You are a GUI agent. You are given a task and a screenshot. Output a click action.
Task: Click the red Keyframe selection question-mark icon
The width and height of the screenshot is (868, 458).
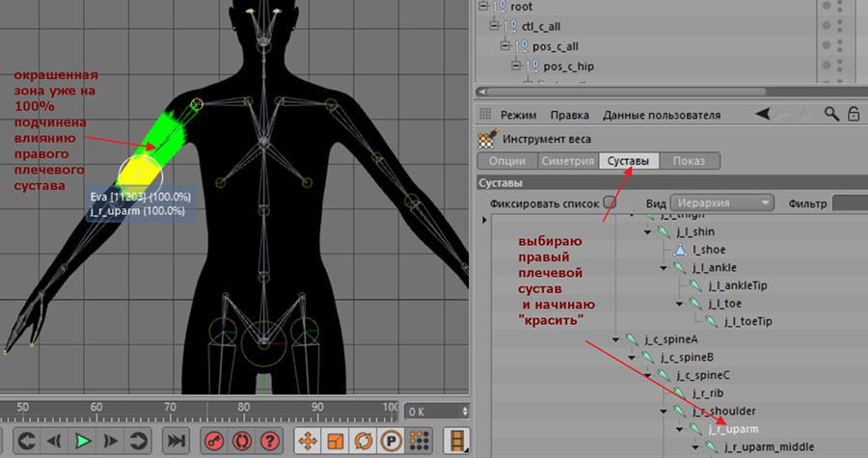pos(268,442)
